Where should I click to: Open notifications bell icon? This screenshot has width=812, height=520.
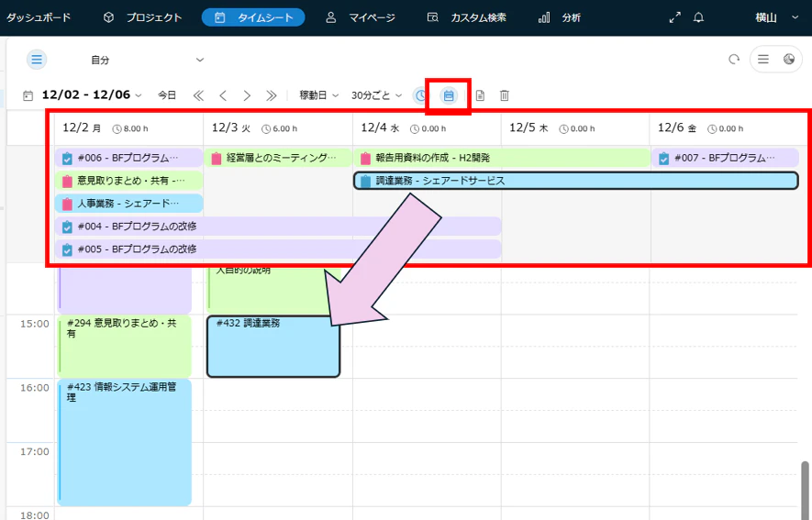tap(698, 17)
